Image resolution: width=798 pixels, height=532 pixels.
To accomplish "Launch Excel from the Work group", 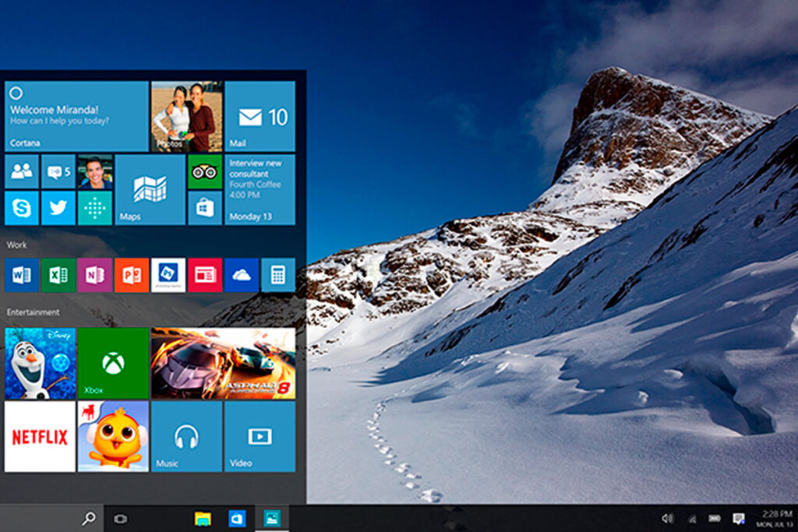I will (x=58, y=275).
